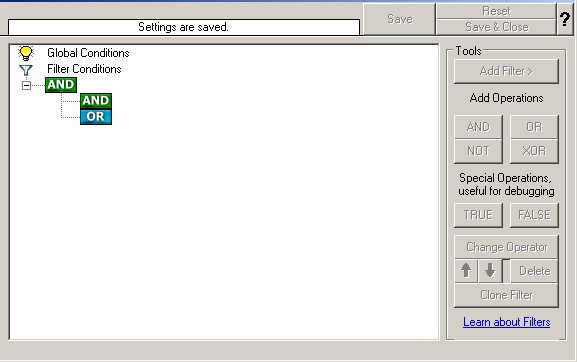Select the Filter Conditions label
This screenshot has width=577, height=362.
click(x=84, y=69)
